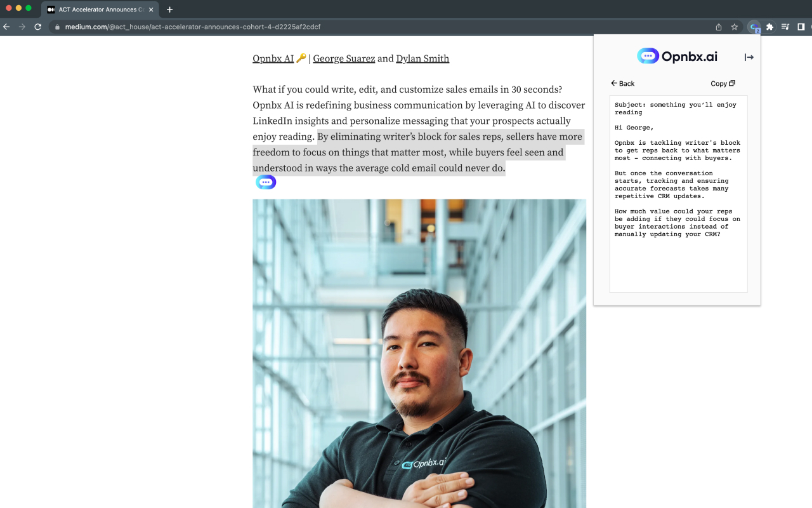Click the Opnbx.ai logo in the panel

tap(678, 56)
